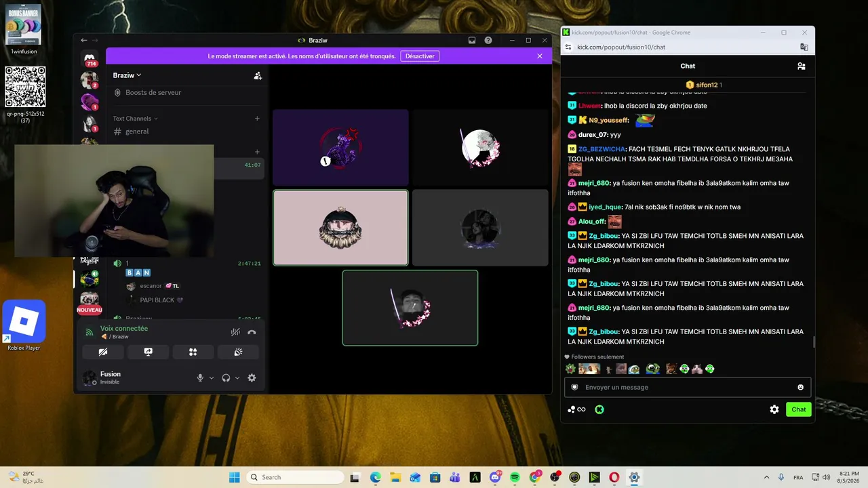The image size is (868, 488).
Task: Open Kick chat user list icon
Action: coord(802,66)
